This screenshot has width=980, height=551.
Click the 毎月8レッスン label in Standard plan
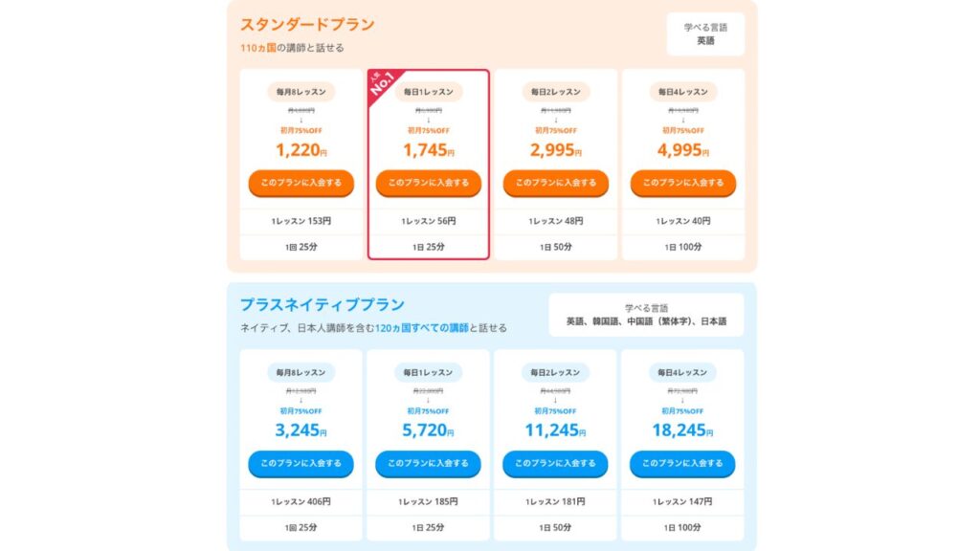pyautogui.click(x=301, y=92)
